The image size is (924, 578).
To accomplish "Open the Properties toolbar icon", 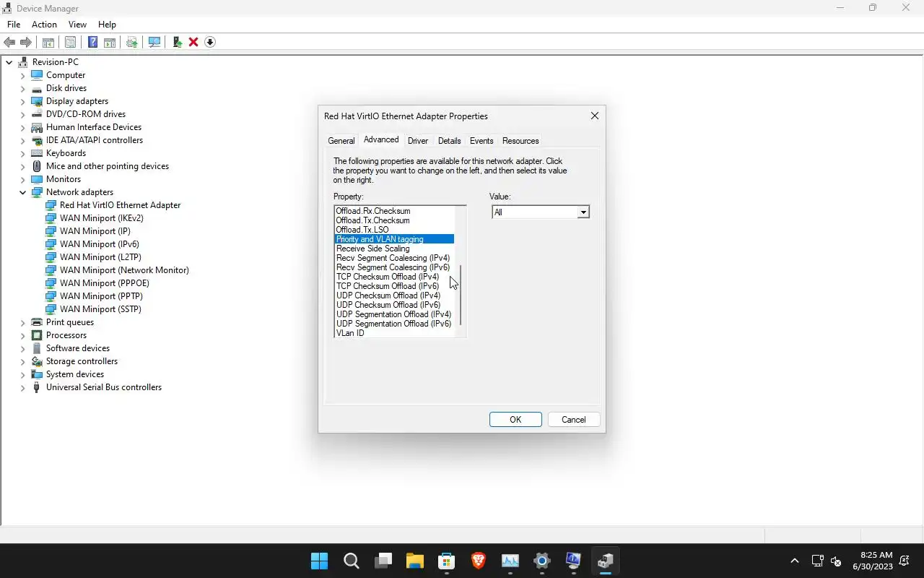I will (70, 42).
